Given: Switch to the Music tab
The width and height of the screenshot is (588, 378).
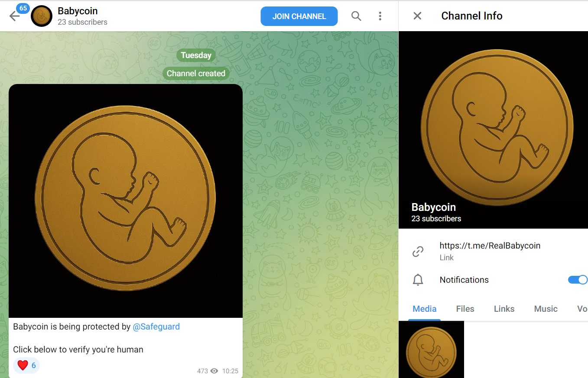Looking at the screenshot, I should coord(546,309).
